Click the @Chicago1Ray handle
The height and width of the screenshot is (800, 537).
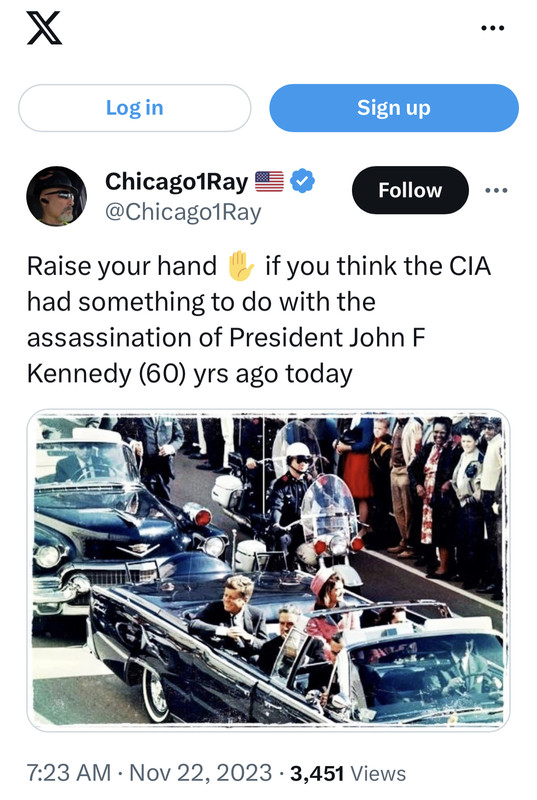(183, 212)
